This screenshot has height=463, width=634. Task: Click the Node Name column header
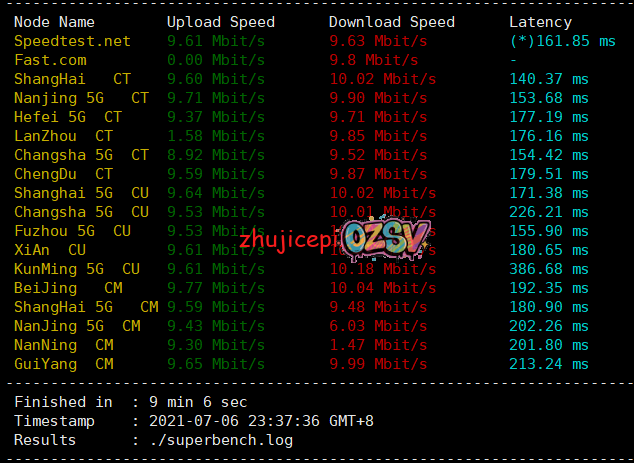point(55,22)
